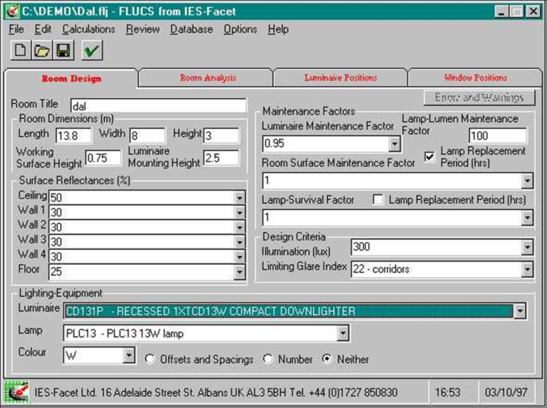
Task: Select the Offsets and Spacings radio button
Action: point(150,359)
